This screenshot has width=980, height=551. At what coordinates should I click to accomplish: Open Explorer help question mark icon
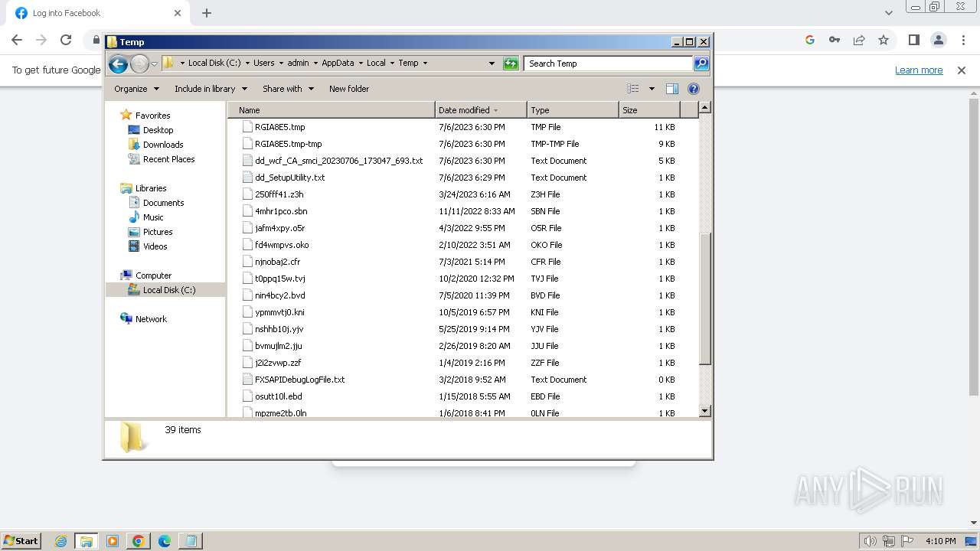pos(694,89)
